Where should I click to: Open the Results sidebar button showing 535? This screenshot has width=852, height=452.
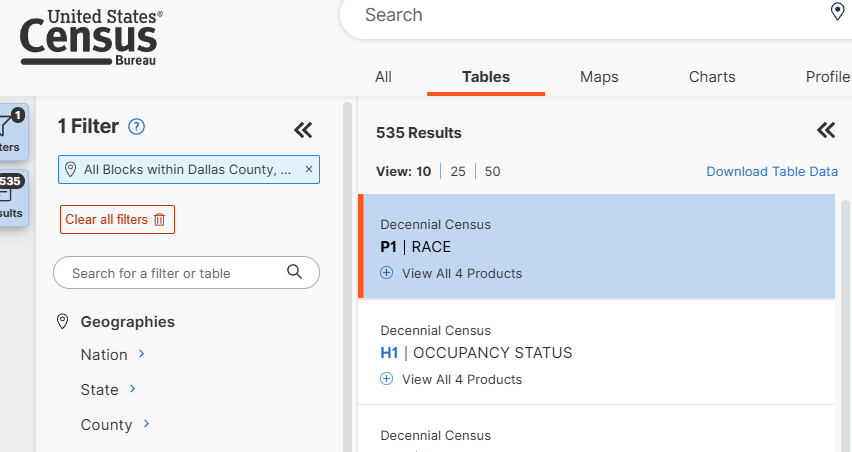coord(13,198)
